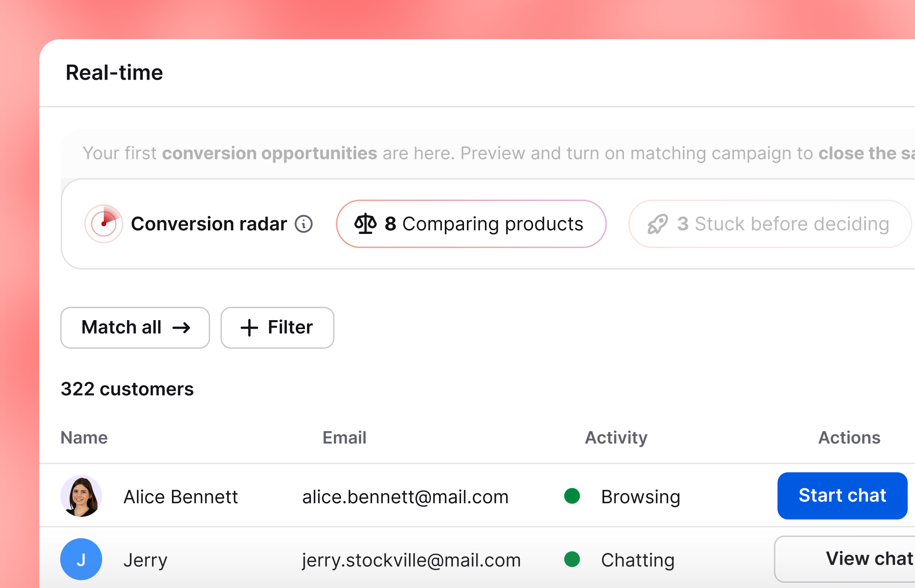The image size is (915, 588).
Task: Click the plus icon on Filter
Action: 249,327
